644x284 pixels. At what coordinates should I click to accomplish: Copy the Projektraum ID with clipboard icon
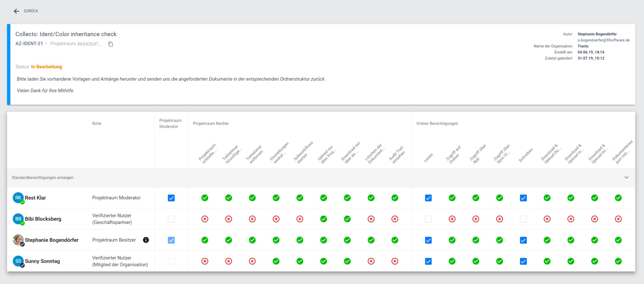[111, 44]
